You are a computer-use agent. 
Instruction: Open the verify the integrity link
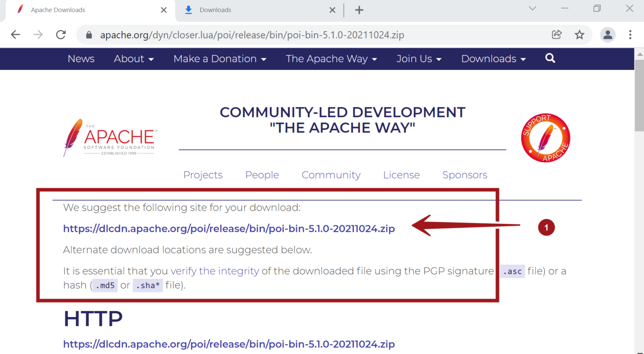215,271
